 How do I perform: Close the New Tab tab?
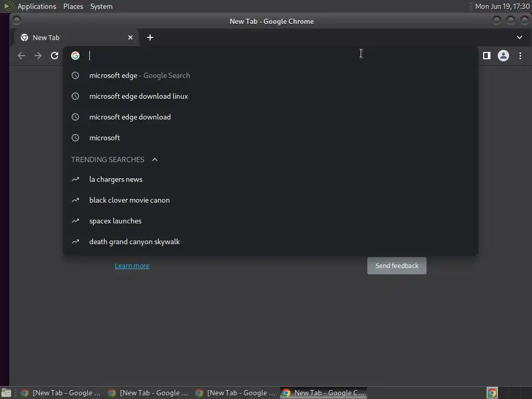130,37
